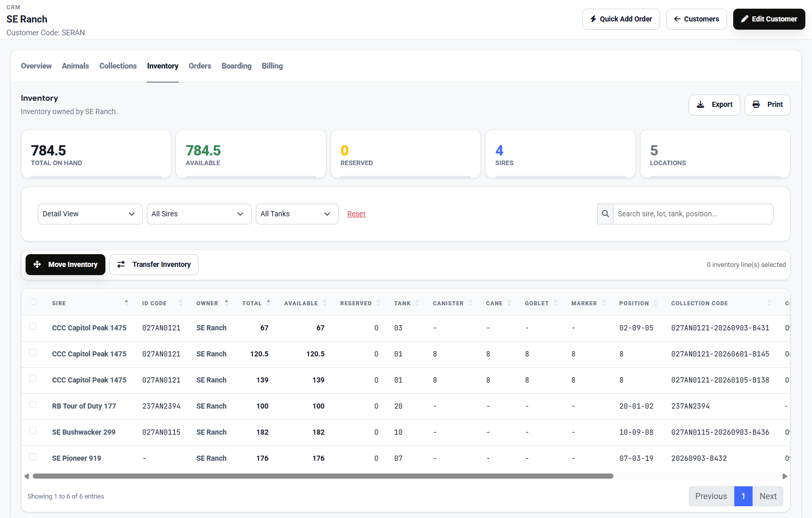Sort by Available column sort arrows

click(325, 303)
